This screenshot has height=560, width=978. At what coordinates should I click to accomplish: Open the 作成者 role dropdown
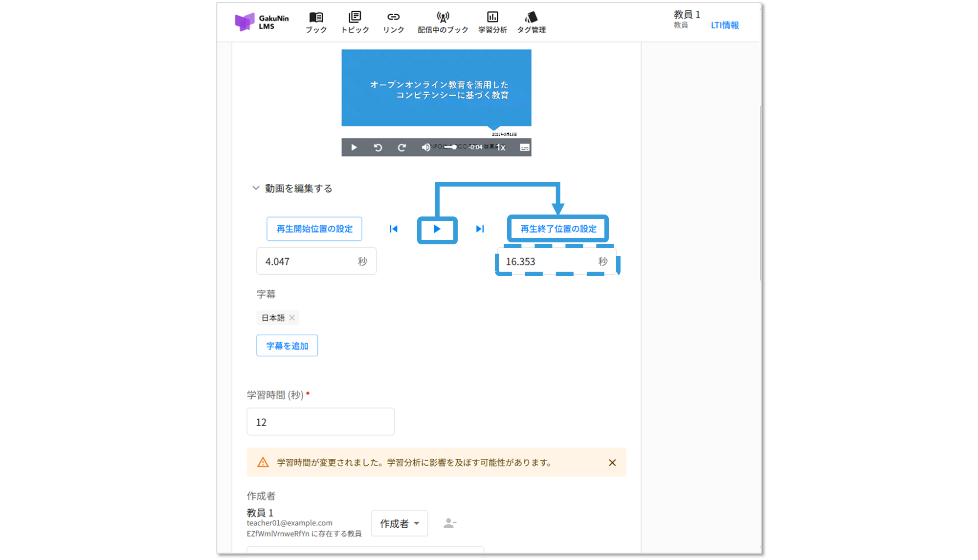pos(400,523)
